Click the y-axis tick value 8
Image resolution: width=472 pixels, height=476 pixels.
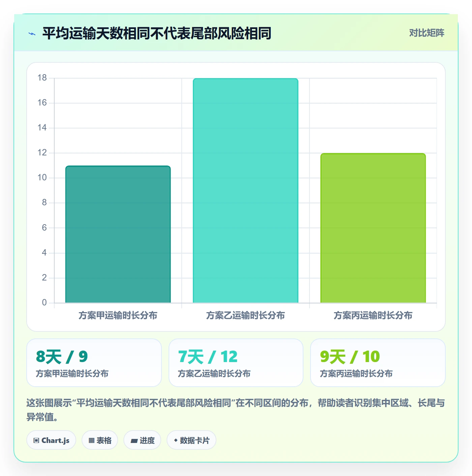(45, 203)
